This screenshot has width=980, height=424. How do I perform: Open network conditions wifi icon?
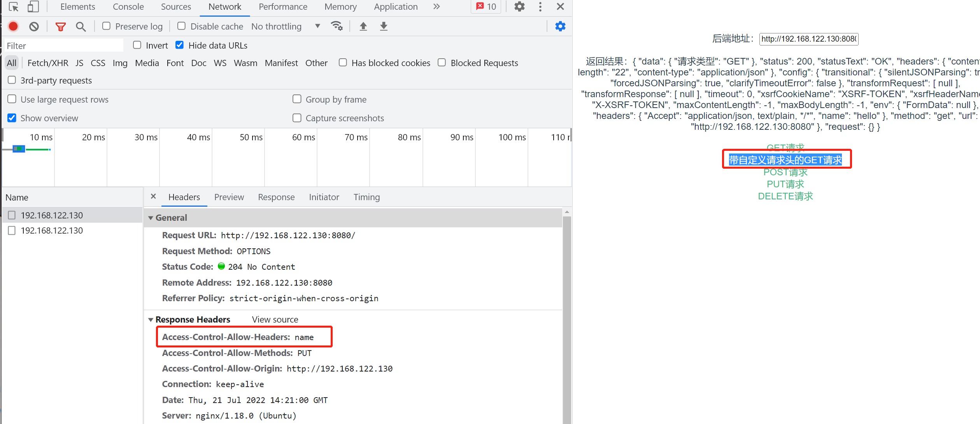click(x=337, y=26)
